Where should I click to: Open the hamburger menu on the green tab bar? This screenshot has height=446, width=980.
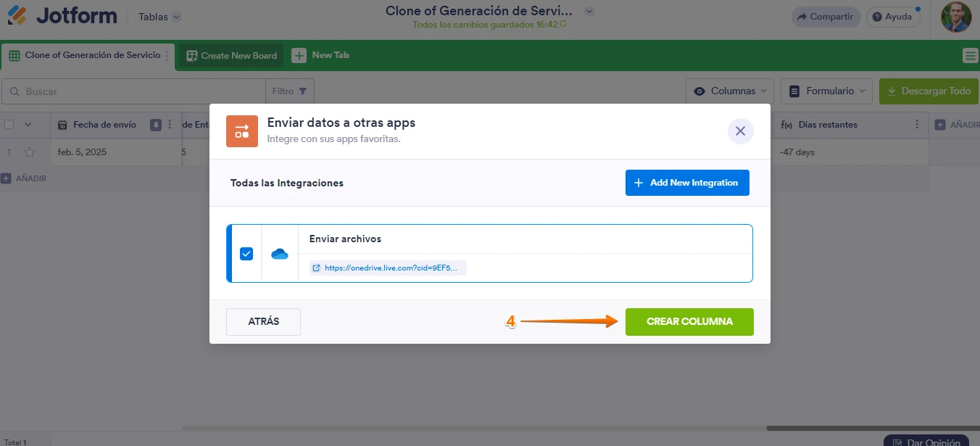(x=969, y=54)
